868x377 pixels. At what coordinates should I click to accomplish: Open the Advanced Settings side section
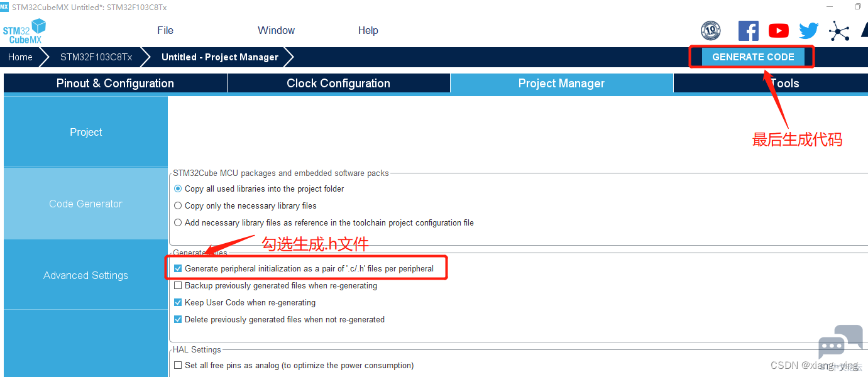pos(85,275)
